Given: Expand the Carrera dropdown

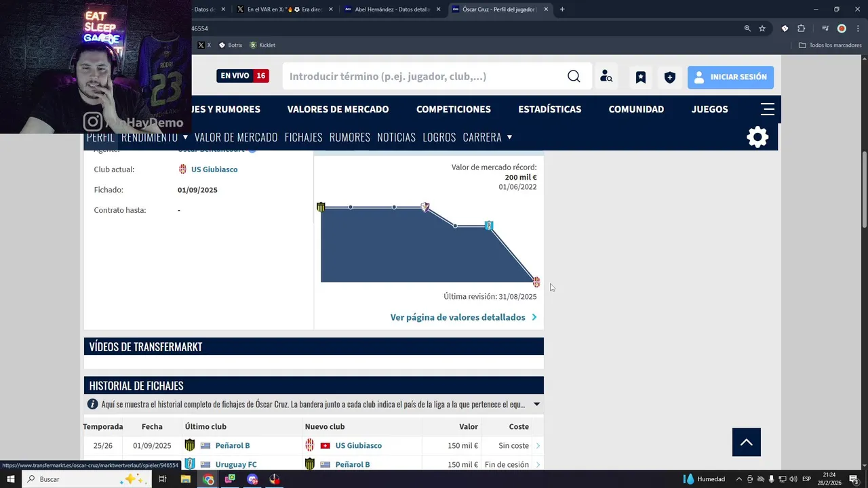Looking at the screenshot, I should [509, 137].
